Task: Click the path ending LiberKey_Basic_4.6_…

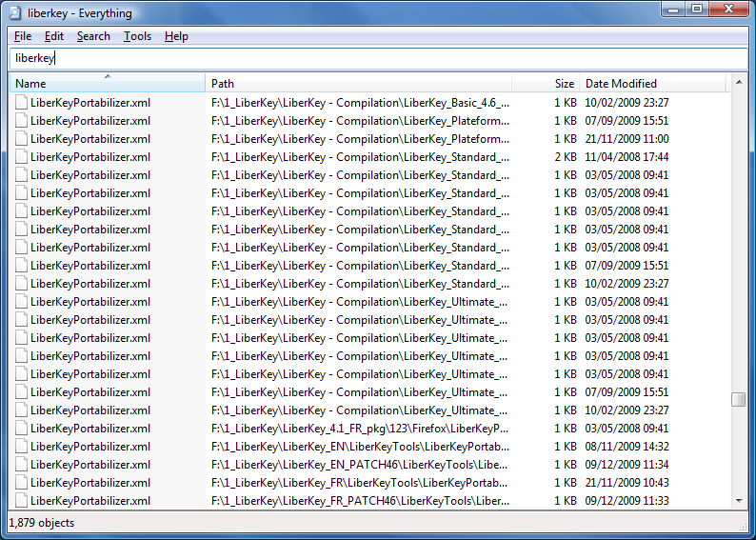Action: 360,103
